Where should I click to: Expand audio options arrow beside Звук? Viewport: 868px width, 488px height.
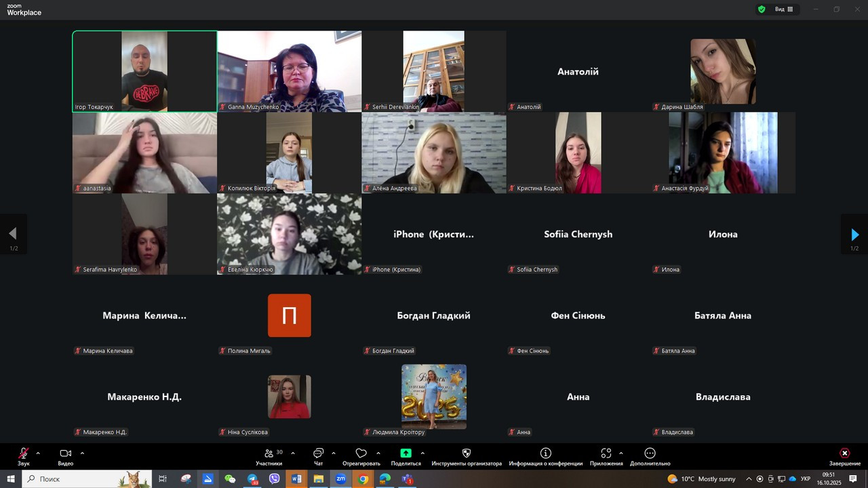point(38,453)
